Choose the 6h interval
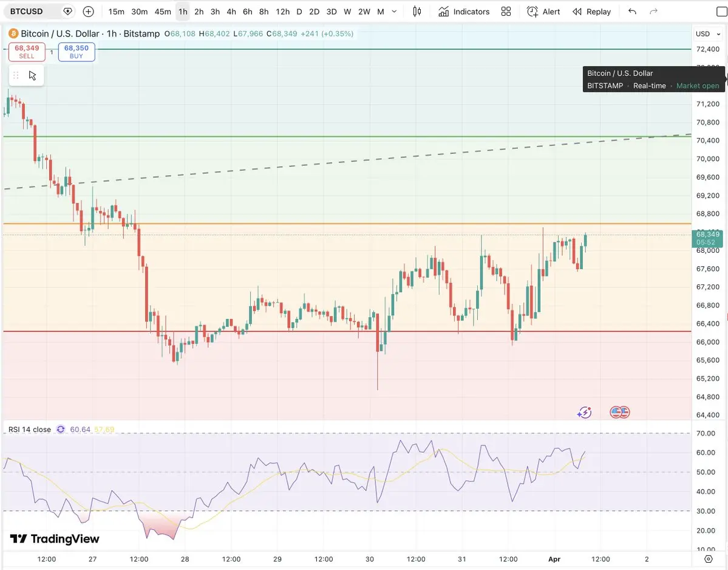Viewport: 728px width, 570px height. tap(248, 12)
